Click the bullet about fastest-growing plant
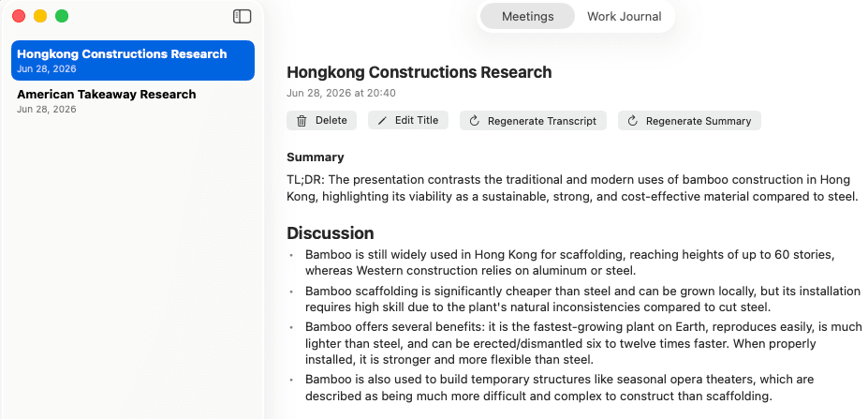 pos(583,344)
